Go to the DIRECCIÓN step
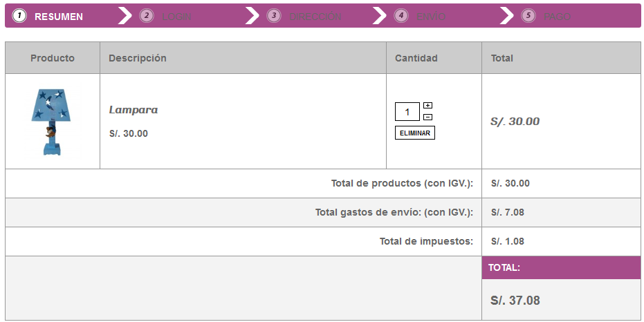Image resolution: width=644 pixels, height=322 pixels. (x=315, y=17)
